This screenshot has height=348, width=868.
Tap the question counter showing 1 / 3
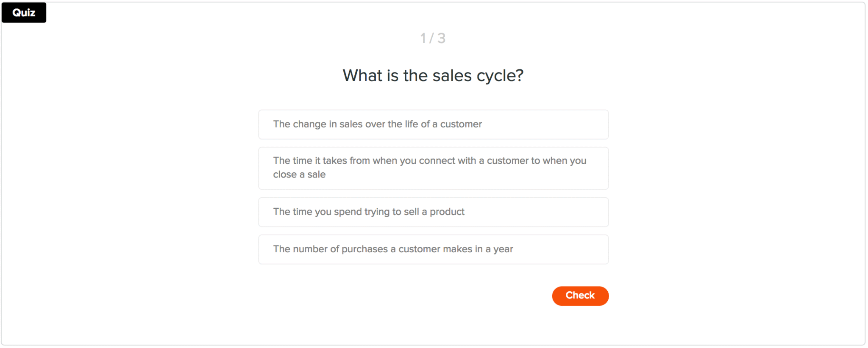pos(433,38)
